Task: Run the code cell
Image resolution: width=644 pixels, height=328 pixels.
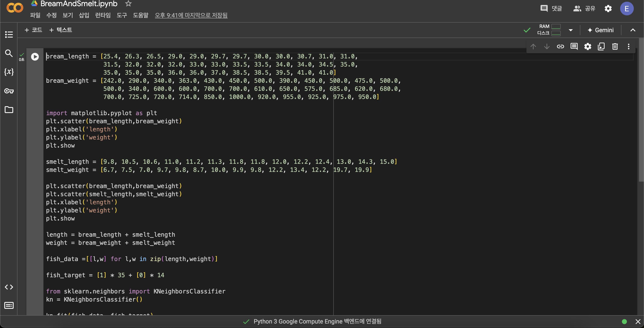Action: point(35,57)
